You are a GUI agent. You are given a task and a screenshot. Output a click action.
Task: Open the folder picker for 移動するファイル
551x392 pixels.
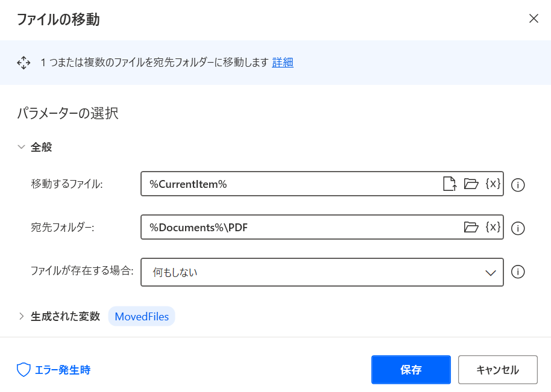pyautogui.click(x=471, y=184)
